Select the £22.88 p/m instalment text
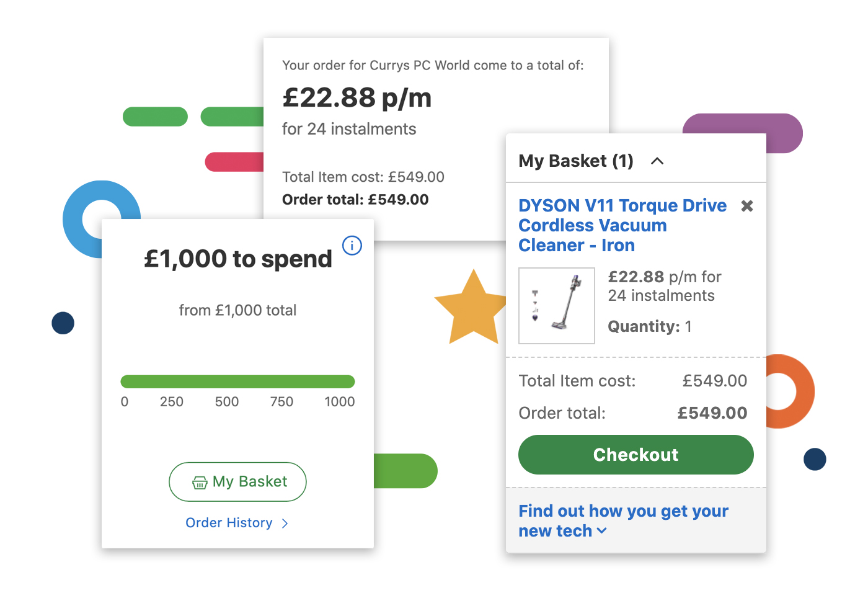The image size is (868, 593). point(663,286)
